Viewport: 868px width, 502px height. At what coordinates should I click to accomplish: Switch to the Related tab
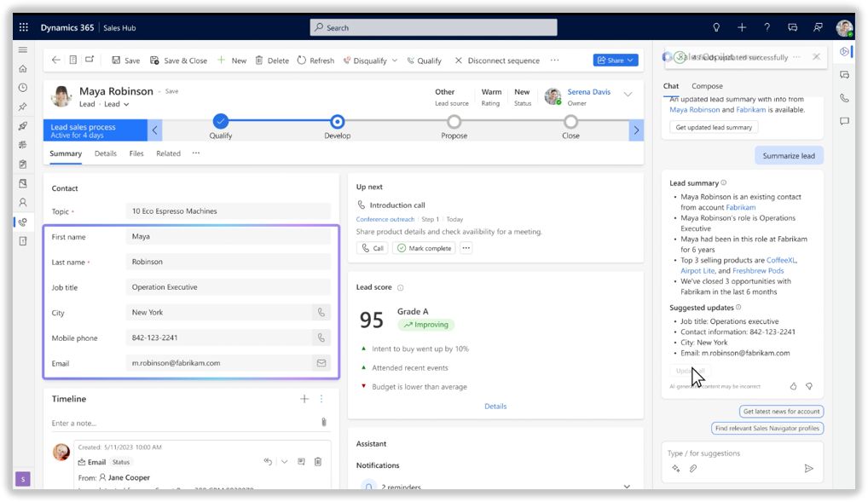tap(168, 153)
